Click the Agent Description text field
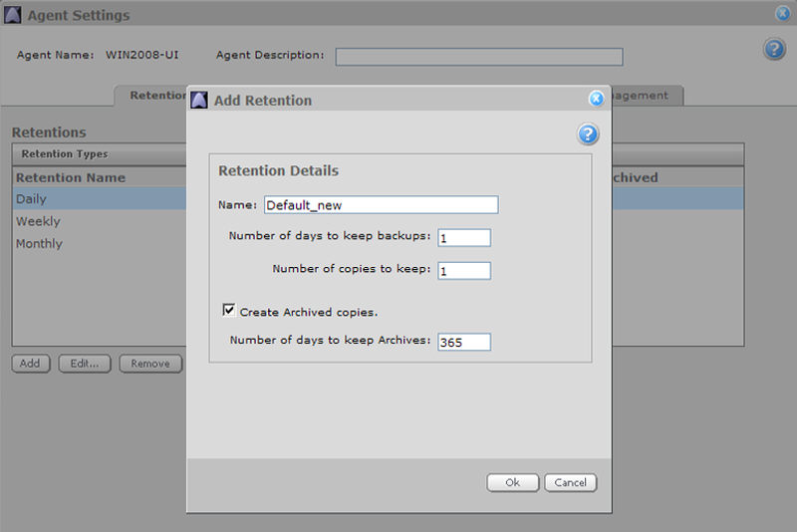The image size is (797, 532). (478, 57)
